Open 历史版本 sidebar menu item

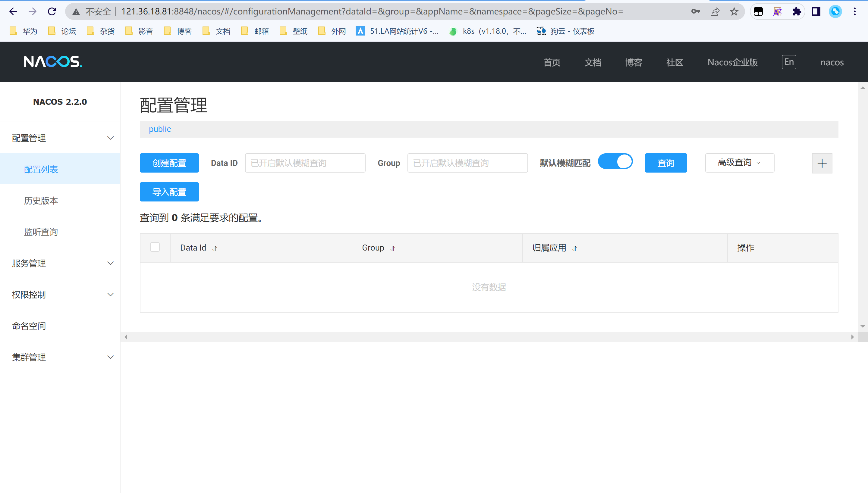pos(41,201)
